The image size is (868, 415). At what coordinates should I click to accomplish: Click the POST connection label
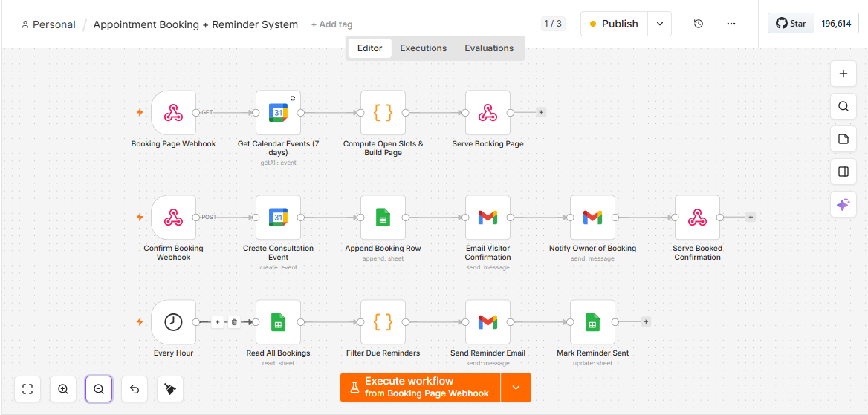[209, 217]
